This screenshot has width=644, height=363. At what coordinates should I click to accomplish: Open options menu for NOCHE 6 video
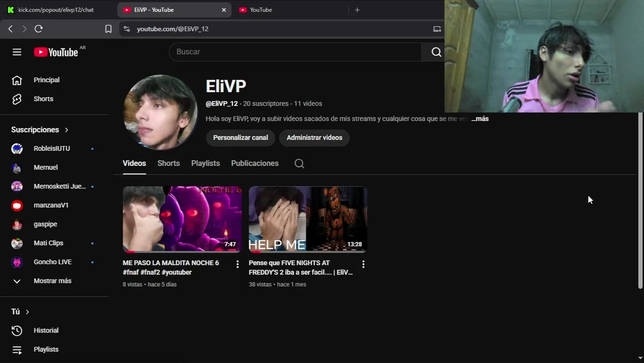[x=237, y=264]
